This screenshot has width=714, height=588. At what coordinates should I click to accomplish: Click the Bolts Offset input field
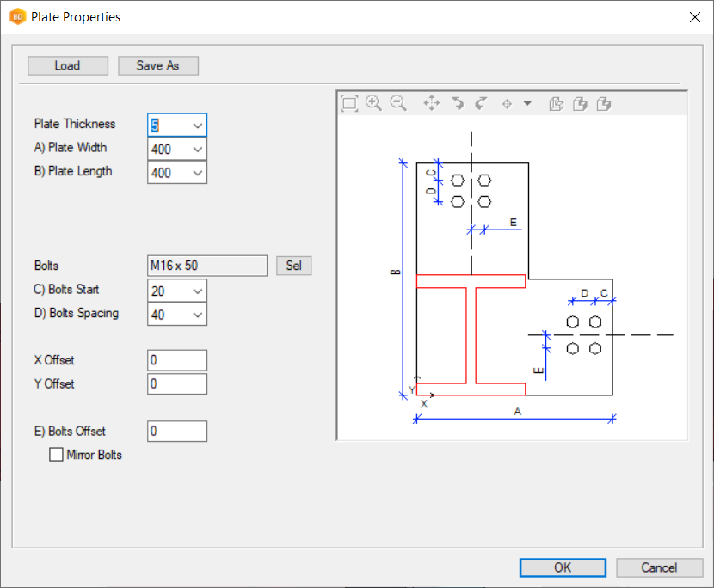(177, 432)
